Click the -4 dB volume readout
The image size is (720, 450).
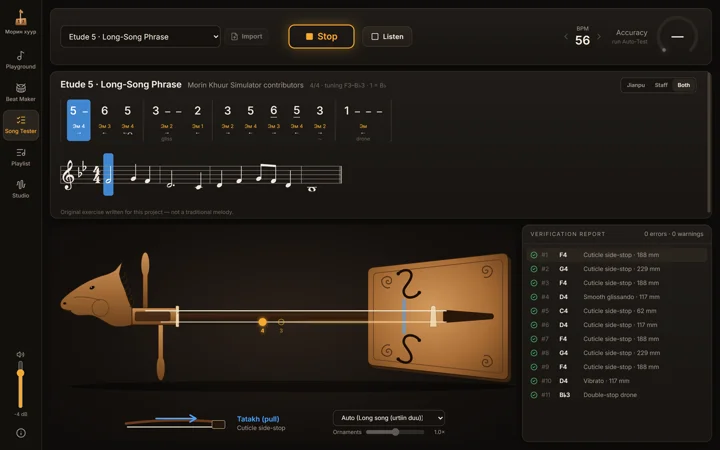(x=21, y=414)
